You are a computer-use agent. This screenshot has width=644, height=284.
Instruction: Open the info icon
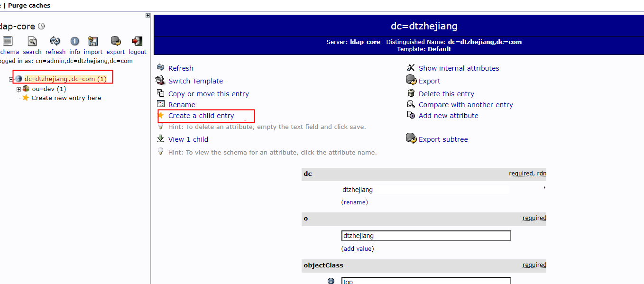pos(74,41)
